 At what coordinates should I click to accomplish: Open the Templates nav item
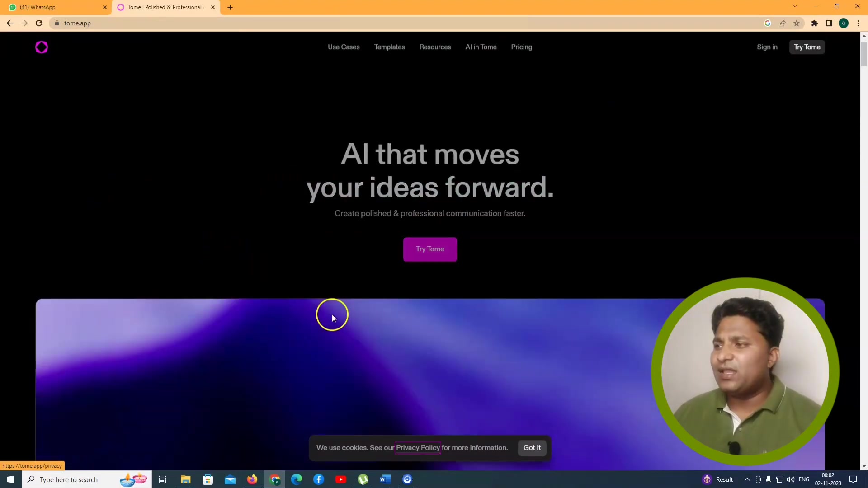click(389, 47)
